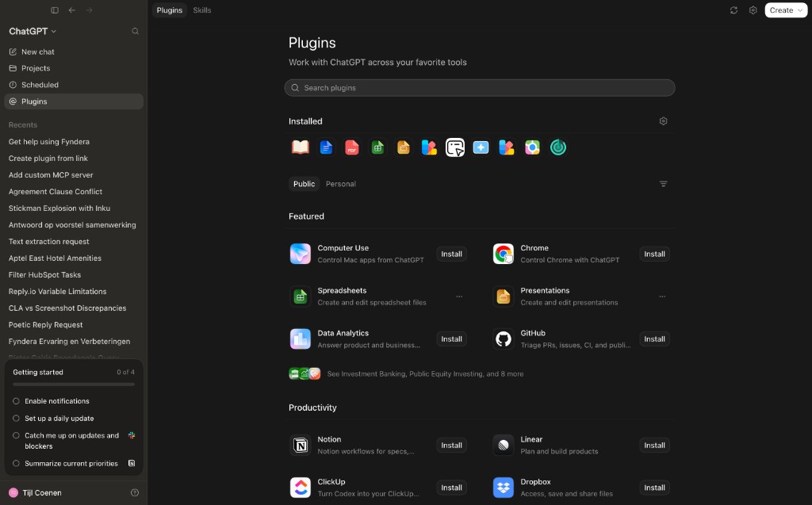Switch to the Skills tab
This screenshot has height=505, width=812.
(x=202, y=10)
